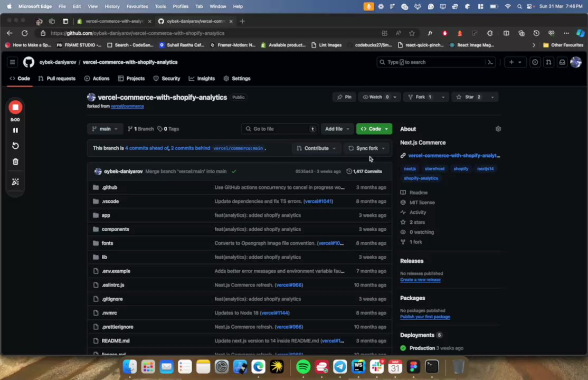Click Publish your first package link
This screenshot has width=588, height=380.
(425, 317)
